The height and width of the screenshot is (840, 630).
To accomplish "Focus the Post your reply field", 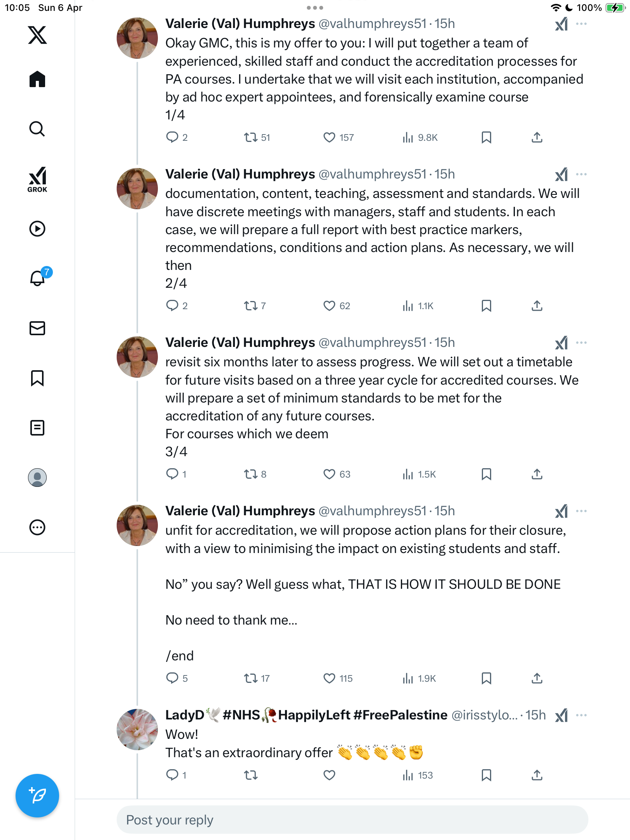I will (352, 820).
